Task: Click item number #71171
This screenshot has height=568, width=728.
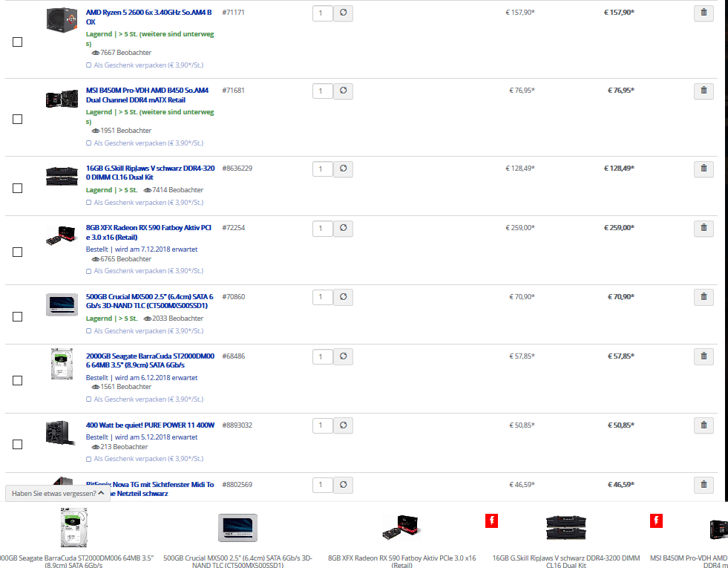Action: (x=233, y=13)
